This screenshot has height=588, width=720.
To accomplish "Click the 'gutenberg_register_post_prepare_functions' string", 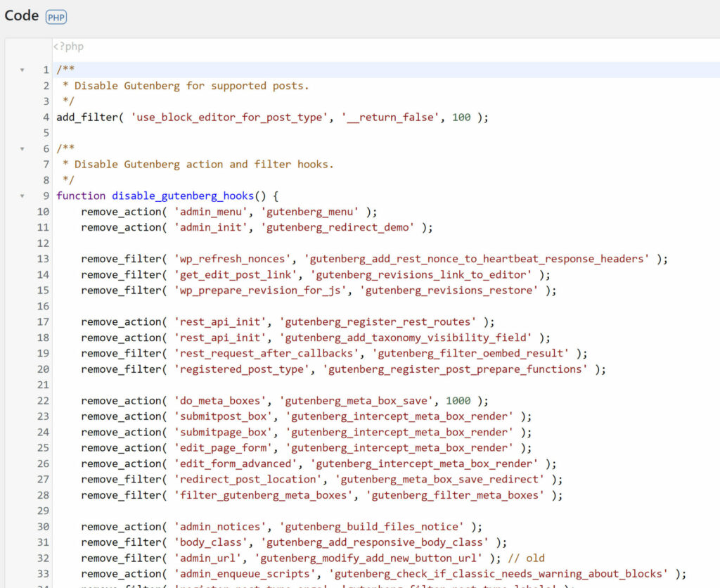I will (x=455, y=369).
